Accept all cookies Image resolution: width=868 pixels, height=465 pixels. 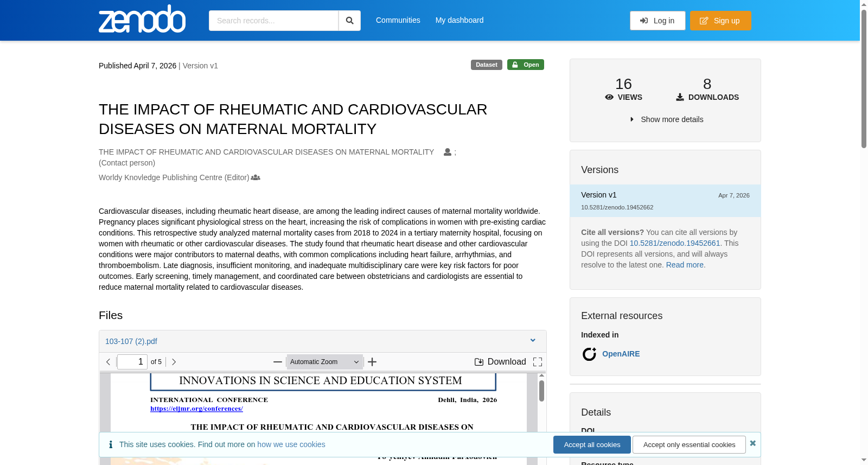pyautogui.click(x=592, y=444)
